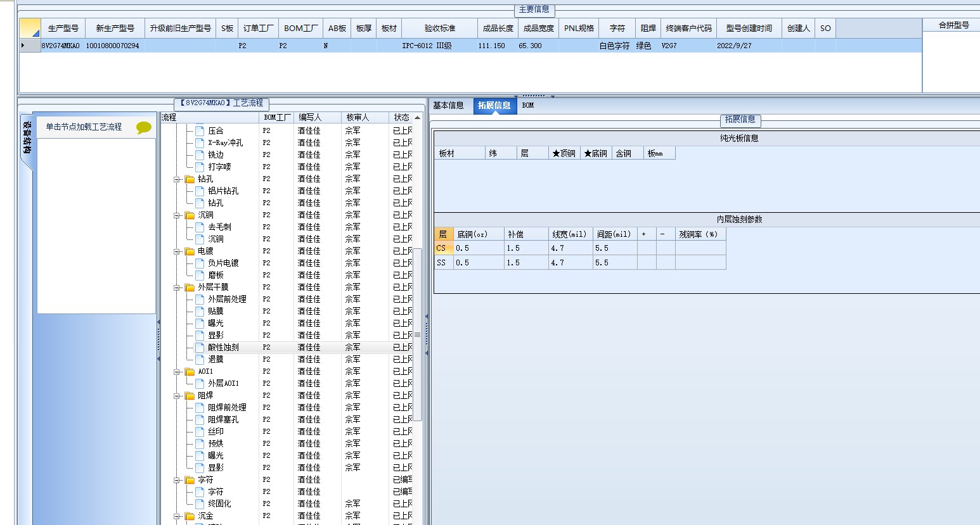Click the CS layer row header
Image resolution: width=980 pixels, height=525 pixels.
[444, 248]
